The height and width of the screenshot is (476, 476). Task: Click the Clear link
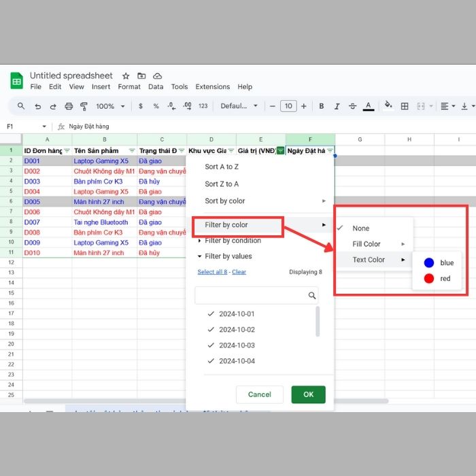(239, 272)
